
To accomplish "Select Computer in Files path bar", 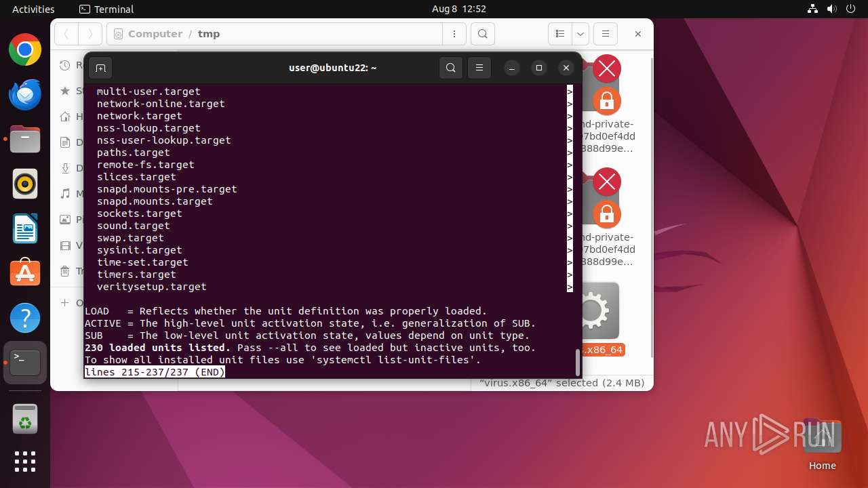I will click(155, 34).
